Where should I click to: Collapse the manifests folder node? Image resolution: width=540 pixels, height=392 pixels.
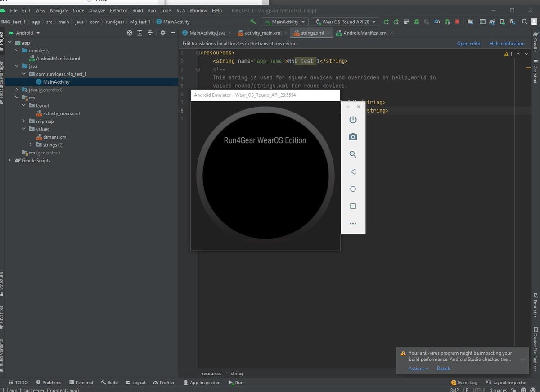[x=18, y=50]
